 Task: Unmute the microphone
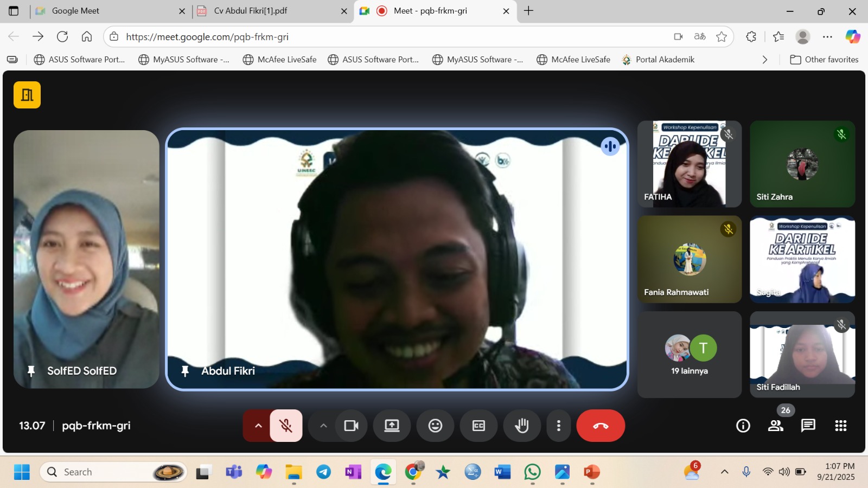coord(286,426)
